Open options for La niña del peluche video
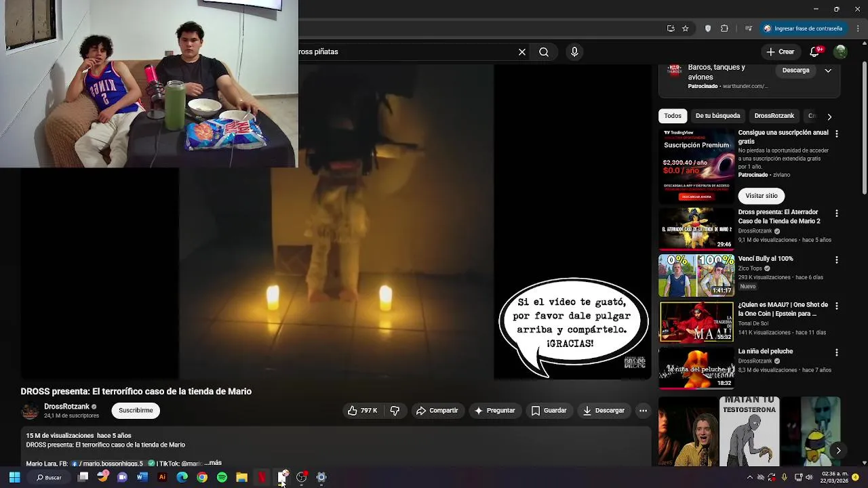The image size is (868, 488). coord(836,352)
